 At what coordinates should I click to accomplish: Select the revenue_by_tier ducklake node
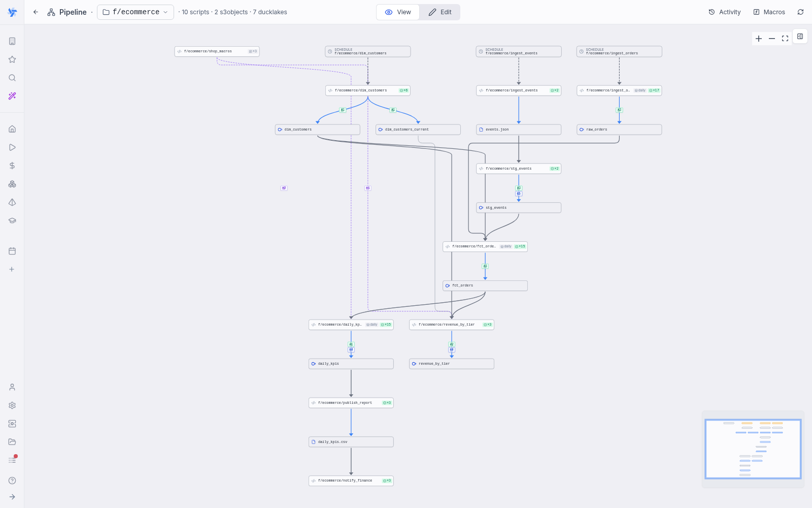click(452, 364)
